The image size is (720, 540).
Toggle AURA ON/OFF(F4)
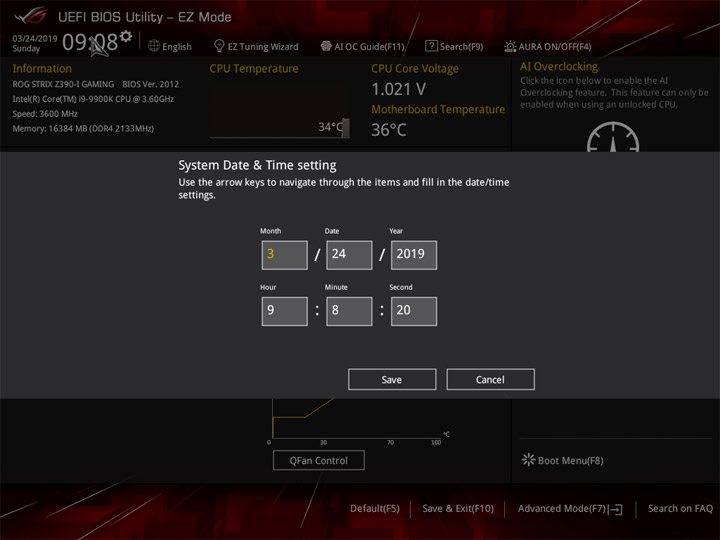(555, 46)
